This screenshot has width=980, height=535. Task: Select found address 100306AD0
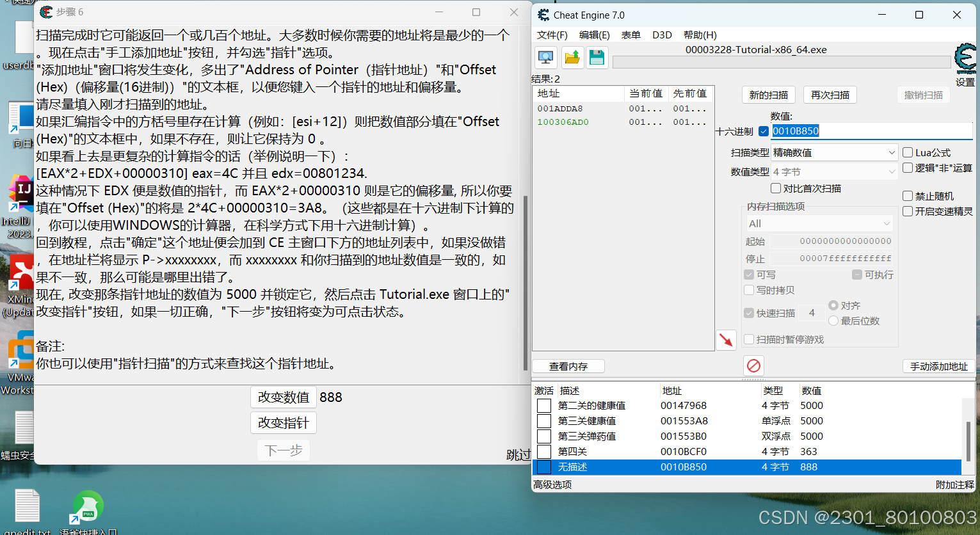pyautogui.click(x=622, y=122)
